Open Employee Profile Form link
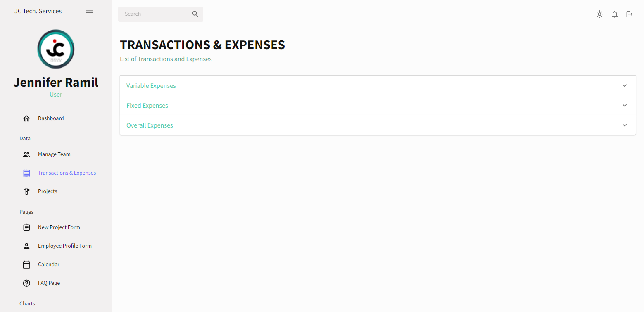The height and width of the screenshot is (312, 644). point(65,246)
